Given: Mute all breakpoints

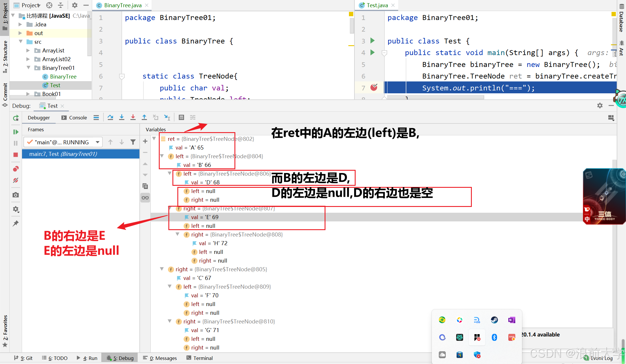Looking at the screenshot, I should coord(16,180).
